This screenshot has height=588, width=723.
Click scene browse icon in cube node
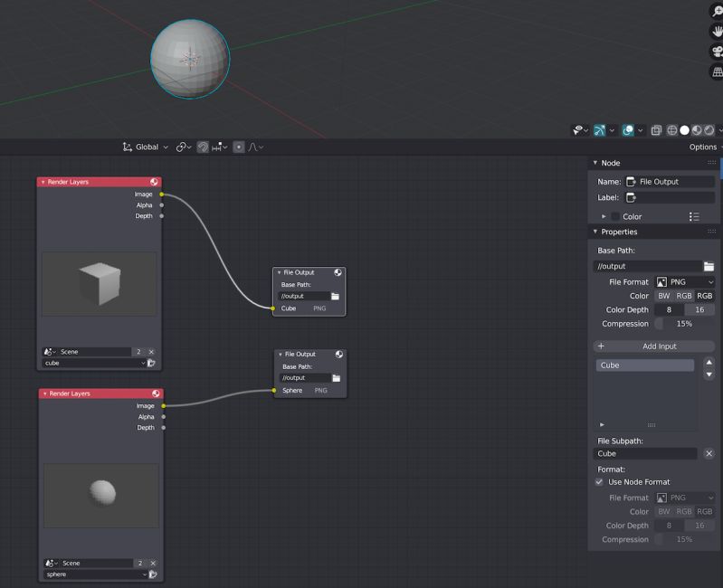click(x=50, y=352)
